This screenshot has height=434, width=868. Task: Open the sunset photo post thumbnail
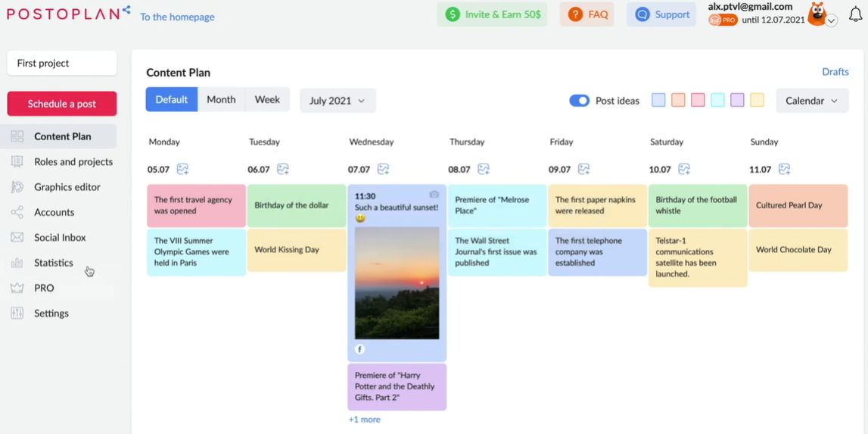397,283
